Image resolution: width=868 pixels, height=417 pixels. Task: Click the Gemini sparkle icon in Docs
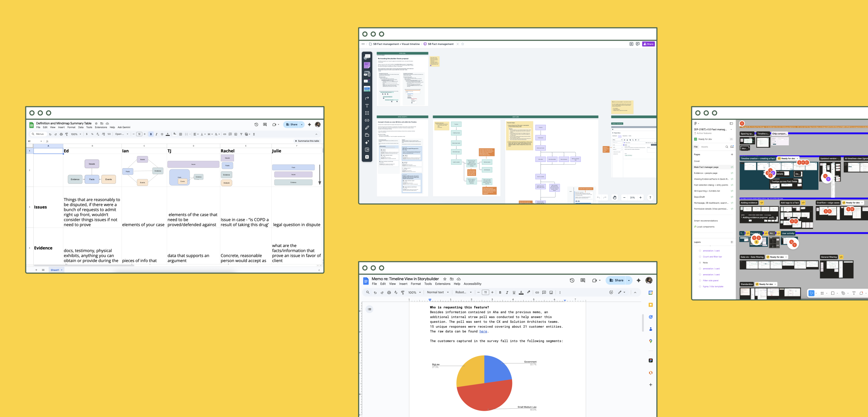[639, 280]
